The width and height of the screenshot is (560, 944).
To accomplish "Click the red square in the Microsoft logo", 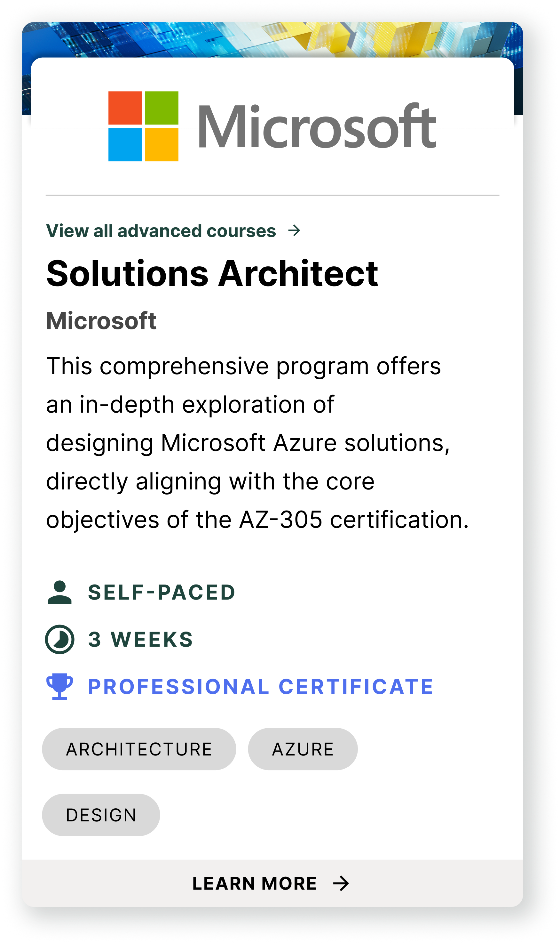I will (x=125, y=109).
